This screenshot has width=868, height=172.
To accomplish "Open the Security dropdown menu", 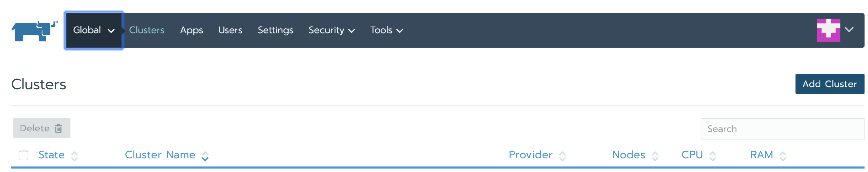I will (x=332, y=30).
